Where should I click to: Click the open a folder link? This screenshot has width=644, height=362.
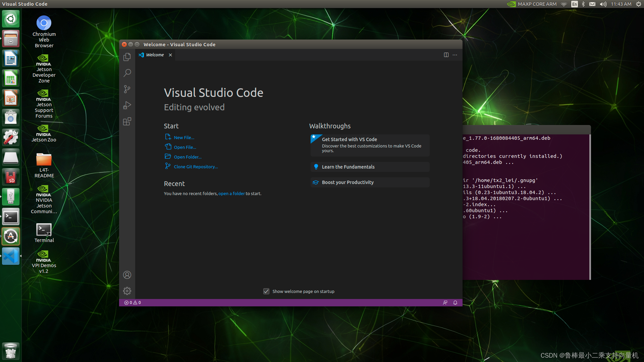pos(231,193)
